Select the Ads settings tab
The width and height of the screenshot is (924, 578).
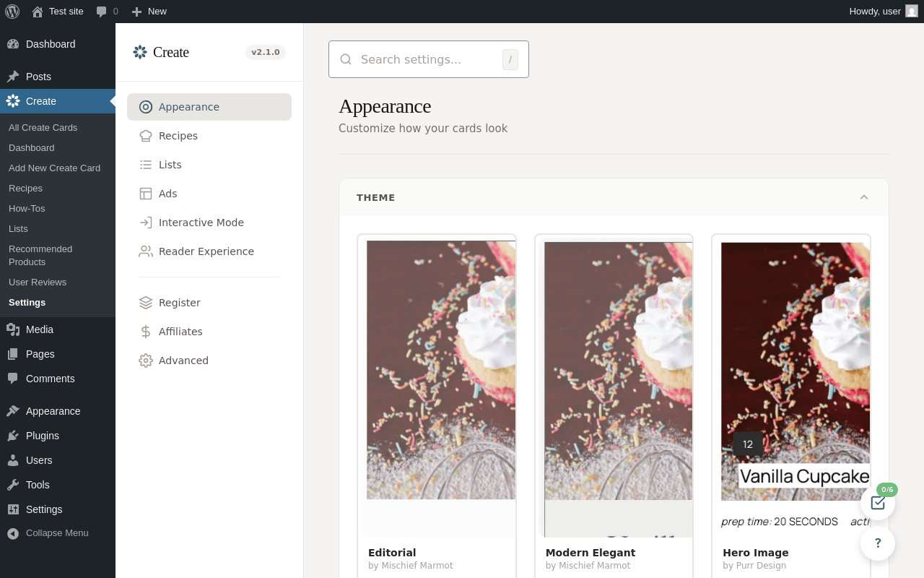point(167,194)
